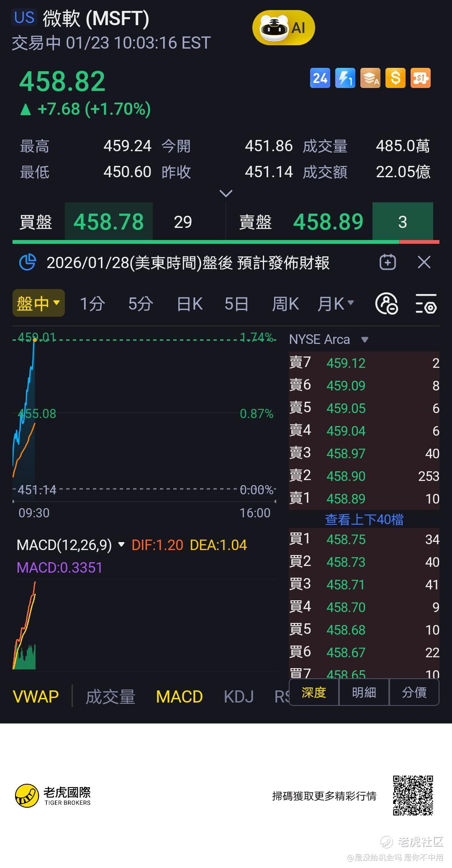View 查看上下40檔 order book link
Viewport: 452px width, 868px height.
pos(364,519)
